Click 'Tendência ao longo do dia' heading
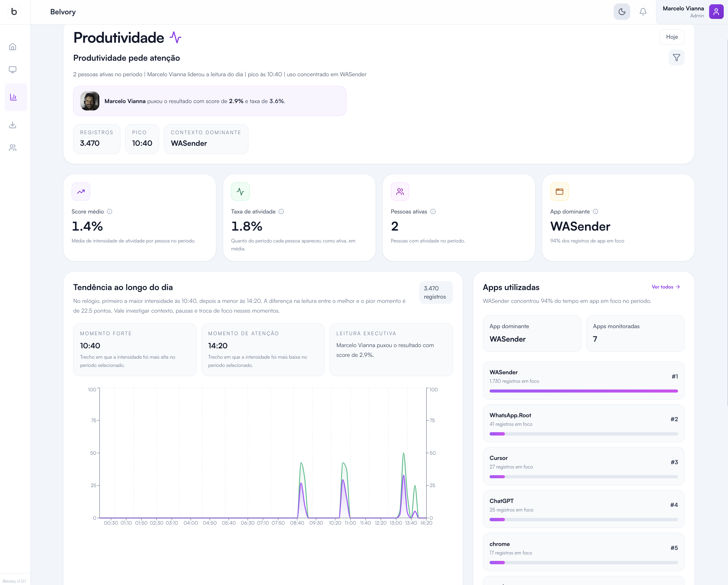This screenshot has width=728, height=585. [123, 287]
